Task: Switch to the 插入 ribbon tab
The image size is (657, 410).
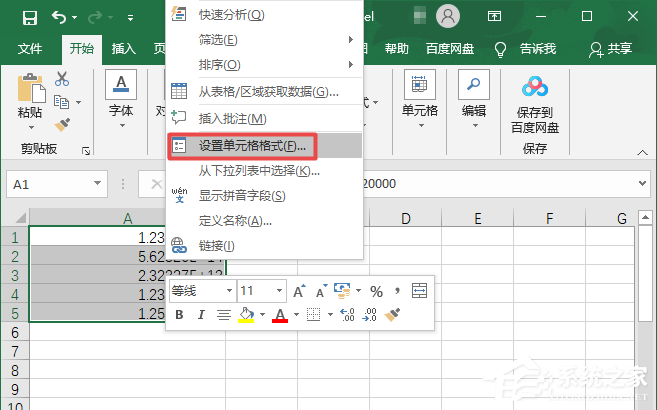Action: click(124, 48)
